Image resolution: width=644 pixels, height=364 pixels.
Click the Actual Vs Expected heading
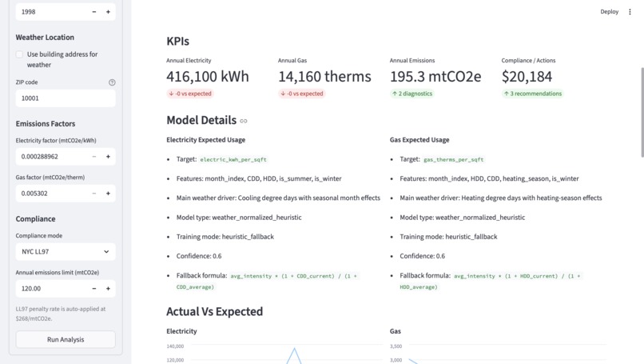pos(214,312)
